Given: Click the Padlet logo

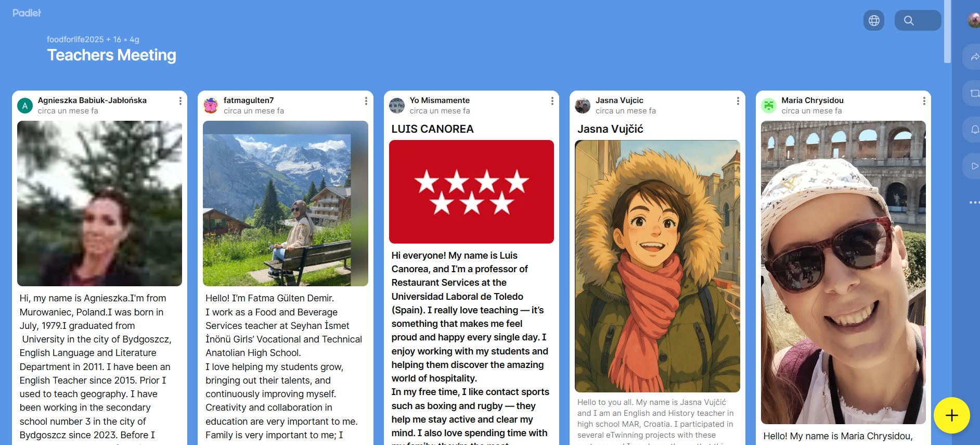Looking at the screenshot, I should click(x=27, y=13).
